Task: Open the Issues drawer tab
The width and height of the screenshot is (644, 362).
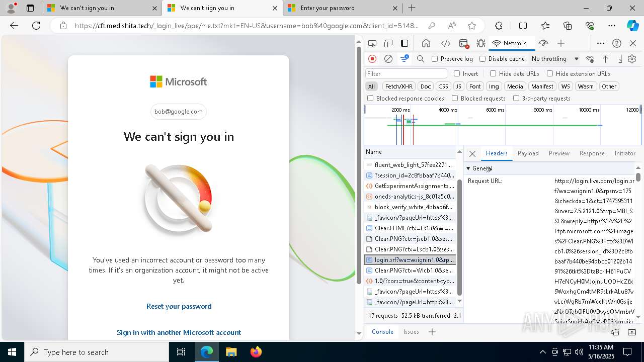Action: tap(411, 332)
